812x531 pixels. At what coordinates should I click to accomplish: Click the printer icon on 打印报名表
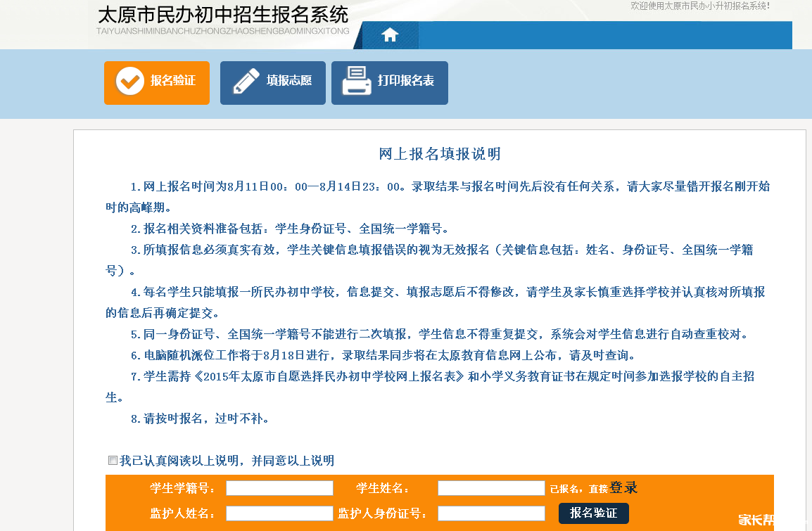(x=357, y=81)
